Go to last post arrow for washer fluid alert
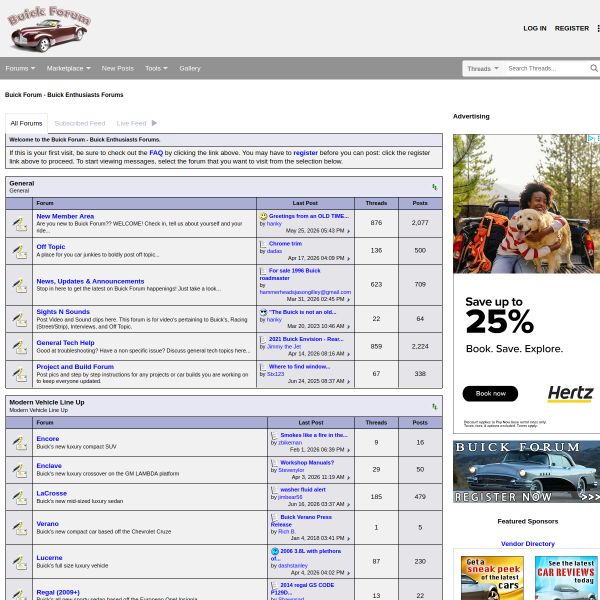The image size is (600, 600). pos(349,505)
